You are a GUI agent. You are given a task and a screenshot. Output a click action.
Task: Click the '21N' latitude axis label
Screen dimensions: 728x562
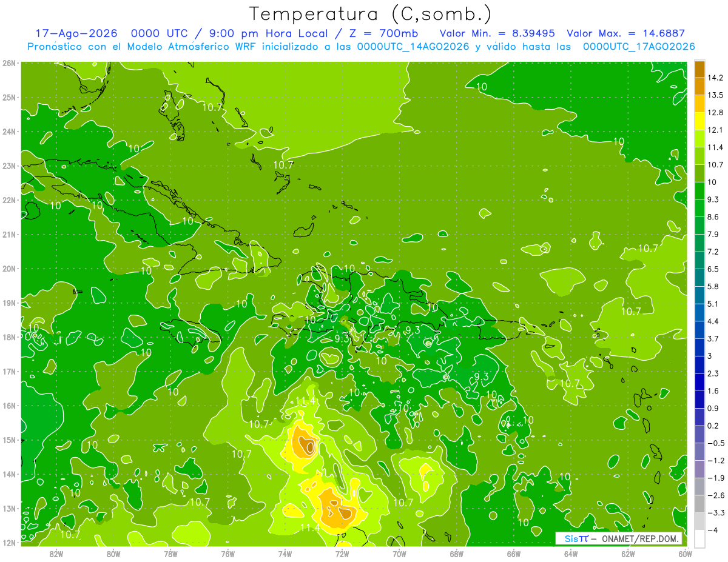9,235
